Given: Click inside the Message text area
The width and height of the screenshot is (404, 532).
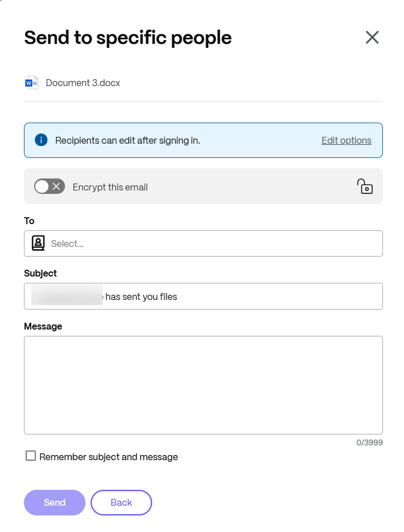Looking at the screenshot, I should click(x=203, y=385).
